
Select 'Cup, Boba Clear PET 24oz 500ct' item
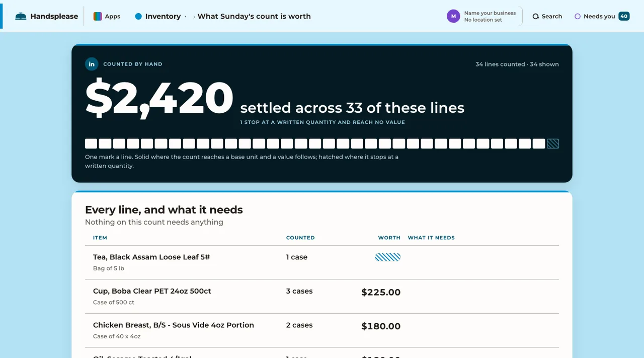click(152, 291)
